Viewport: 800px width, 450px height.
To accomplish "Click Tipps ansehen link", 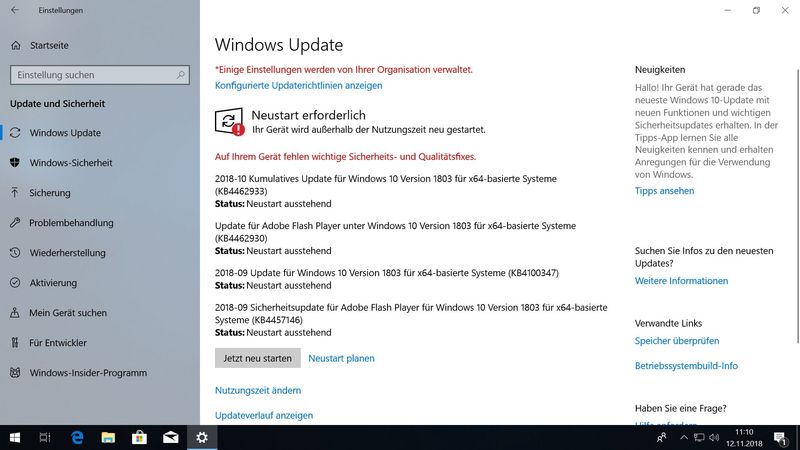I will tap(664, 191).
